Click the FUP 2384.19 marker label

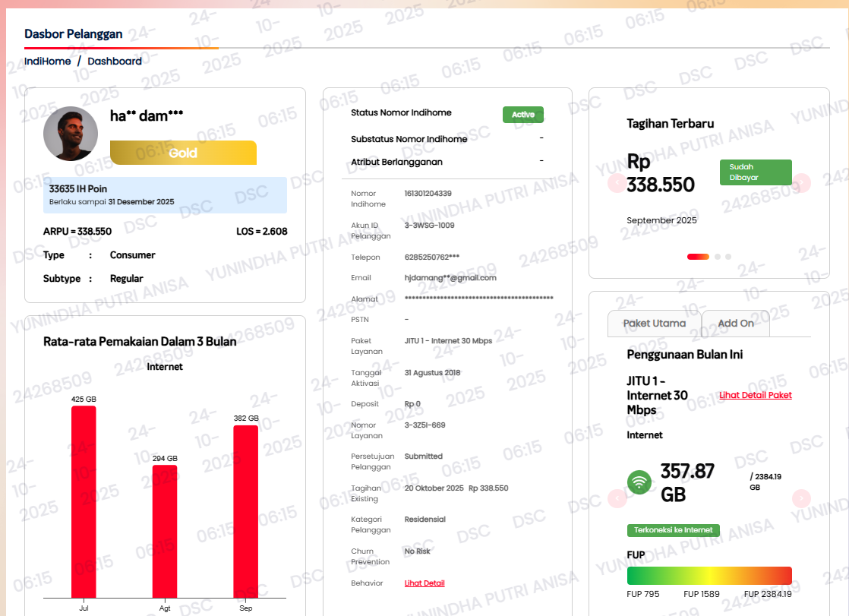(768, 594)
